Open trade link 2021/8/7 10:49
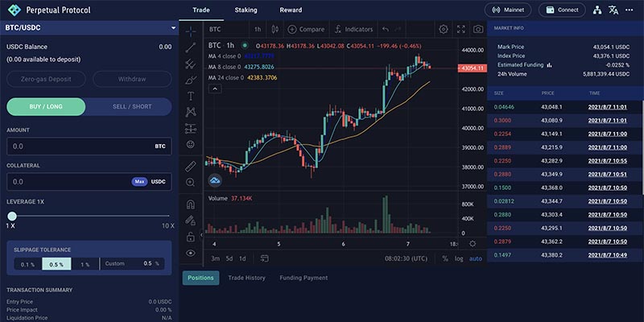The width and height of the screenshot is (644, 322). 608,255
